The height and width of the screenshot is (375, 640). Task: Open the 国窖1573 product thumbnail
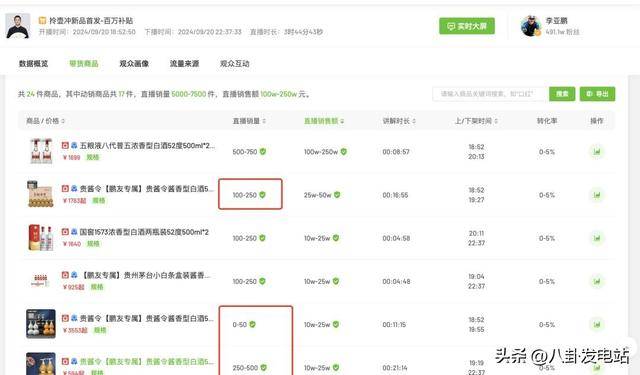coord(41,237)
